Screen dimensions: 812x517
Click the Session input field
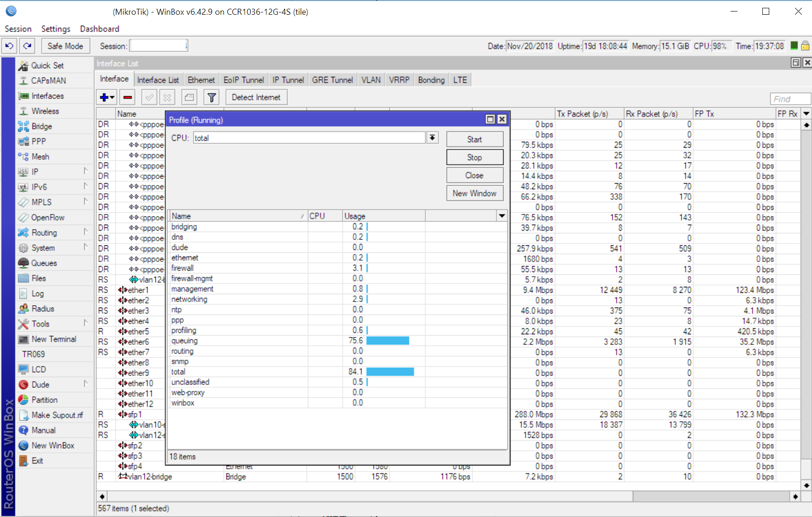click(x=158, y=46)
